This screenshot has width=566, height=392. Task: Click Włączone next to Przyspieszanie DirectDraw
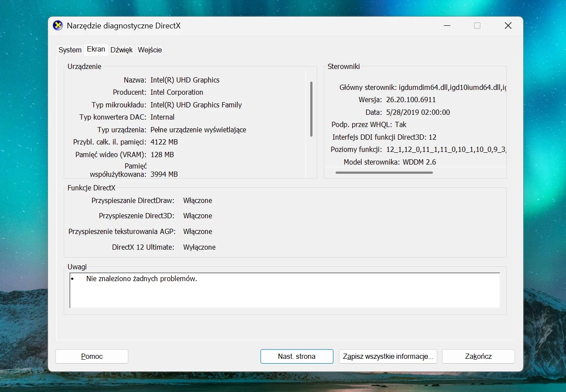[198, 200]
